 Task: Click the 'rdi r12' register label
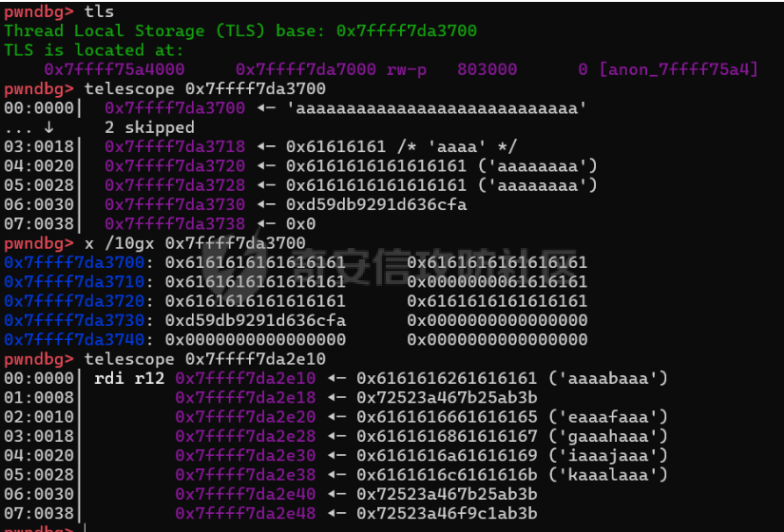tap(129, 378)
